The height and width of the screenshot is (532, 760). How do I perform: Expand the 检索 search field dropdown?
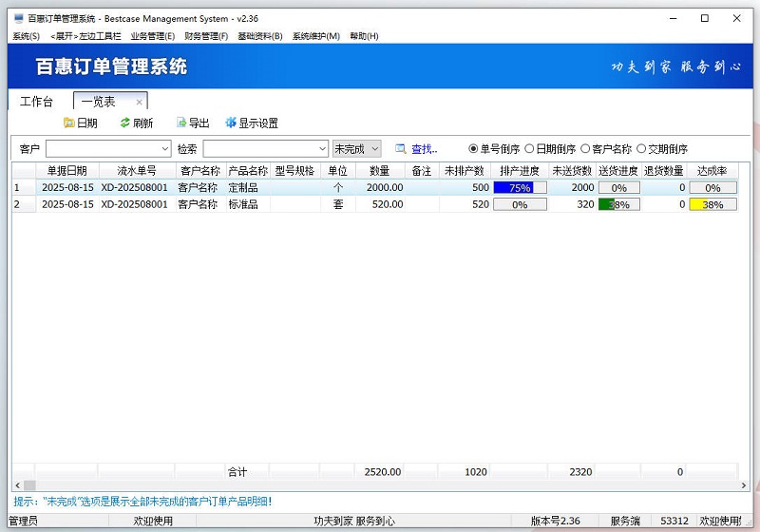point(321,149)
